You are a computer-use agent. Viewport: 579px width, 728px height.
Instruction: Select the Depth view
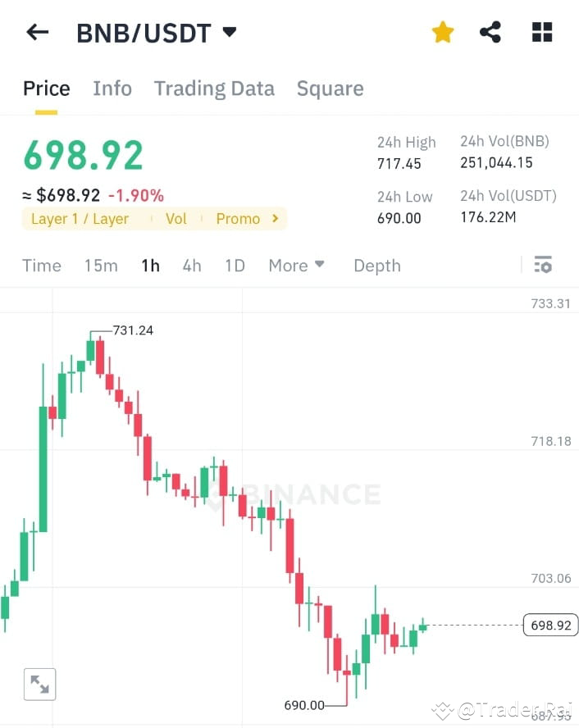click(x=376, y=265)
